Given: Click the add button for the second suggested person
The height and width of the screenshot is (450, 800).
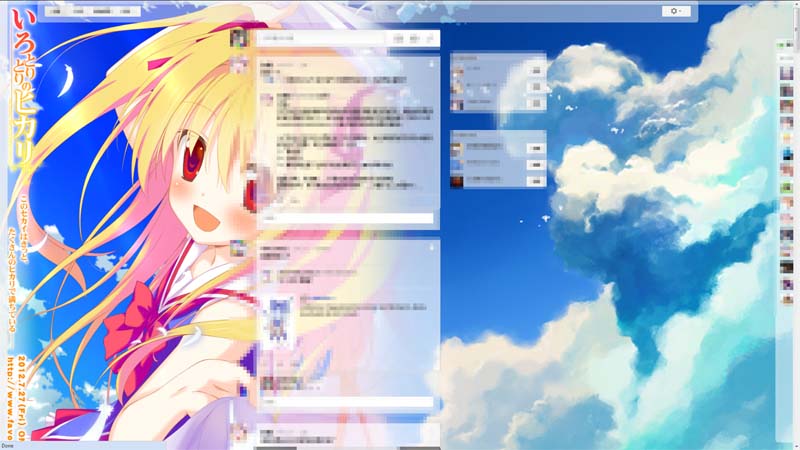Looking at the screenshot, I should (x=536, y=87).
